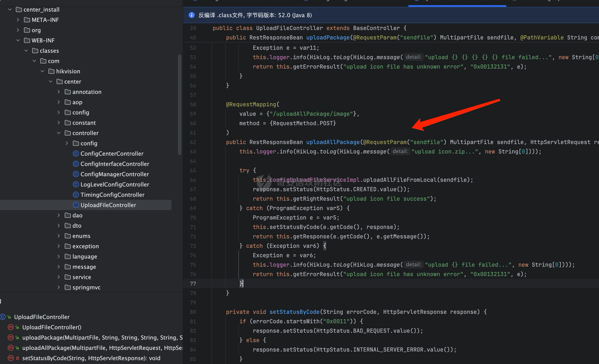Click the "/uploadAllPackage/image" string value

tap(311, 114)
